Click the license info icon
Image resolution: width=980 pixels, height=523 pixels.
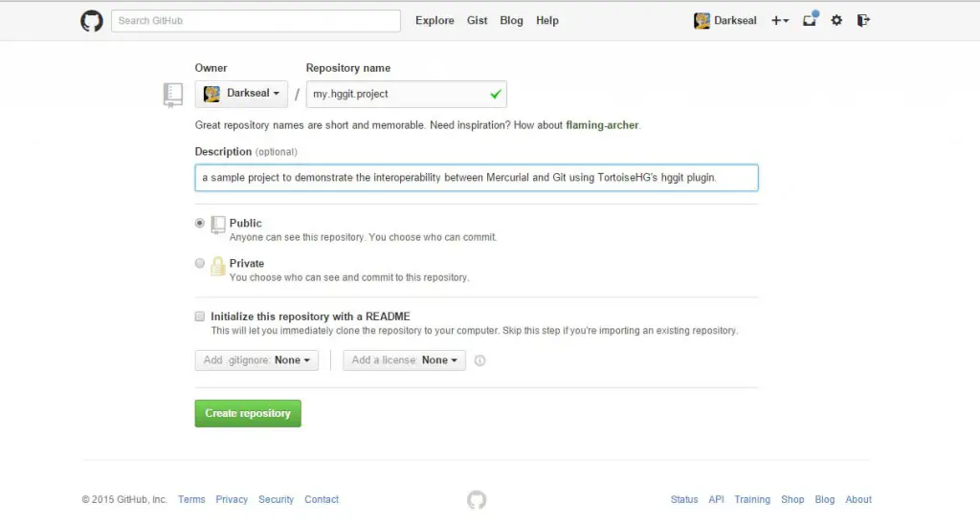[480, 360]
